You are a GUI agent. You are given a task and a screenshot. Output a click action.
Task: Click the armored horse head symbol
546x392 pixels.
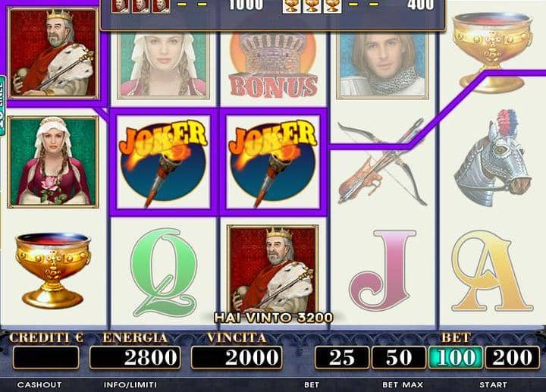tap(492, 158)
